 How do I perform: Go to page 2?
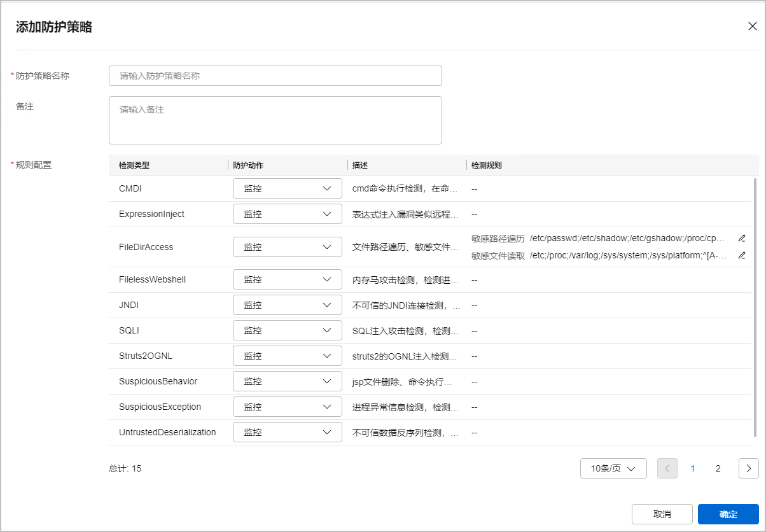pyautogui.click(x=718, y=468)
